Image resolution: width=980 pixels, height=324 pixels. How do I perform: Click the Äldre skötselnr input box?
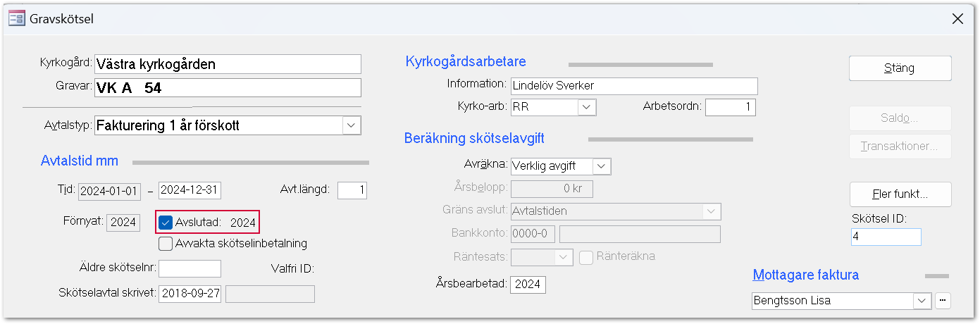pyautogui.click(x=190, y=268)
